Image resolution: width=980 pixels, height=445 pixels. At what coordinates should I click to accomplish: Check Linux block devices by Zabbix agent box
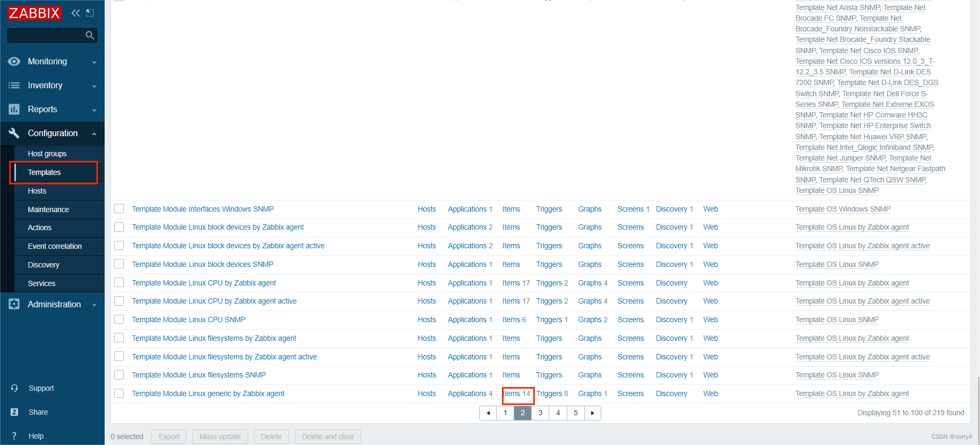point(119,227)
